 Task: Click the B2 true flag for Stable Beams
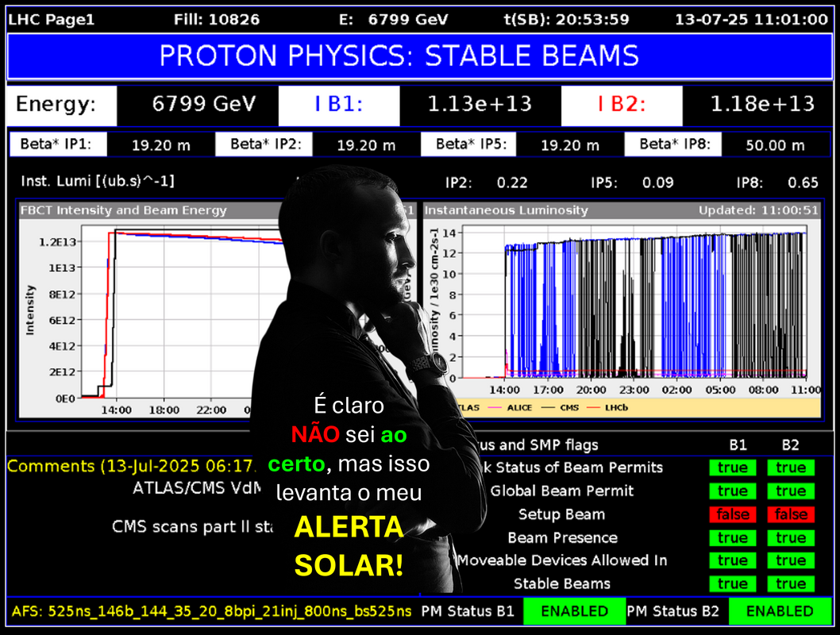point(791,583)
